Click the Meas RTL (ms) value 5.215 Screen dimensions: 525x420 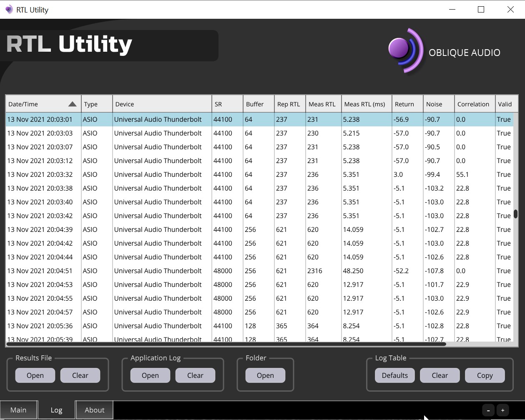tap(351, 133)
